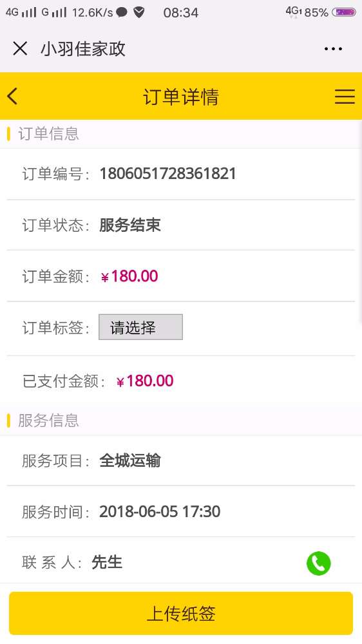Select the order number 1806051728361821
Screen dimensions: 362x644
(x=167, y=174)
